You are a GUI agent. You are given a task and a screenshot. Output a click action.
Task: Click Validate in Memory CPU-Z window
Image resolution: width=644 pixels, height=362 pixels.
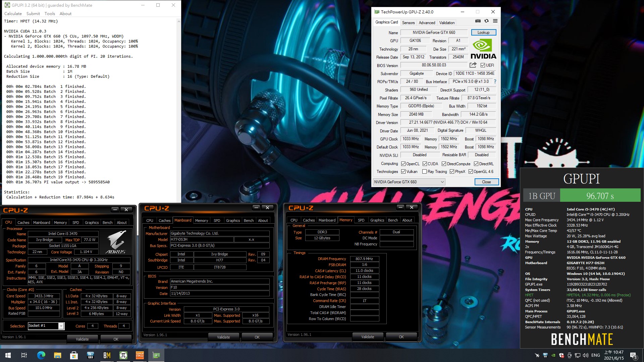(x=368, y=337)
